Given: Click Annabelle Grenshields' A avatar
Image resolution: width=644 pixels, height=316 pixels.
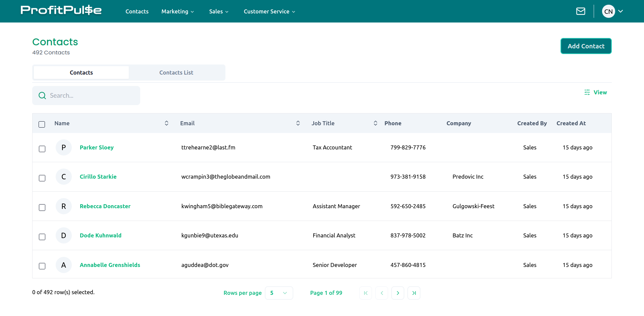Looking at the screenshot, I should pyautogui.click(x=64, y=265).
